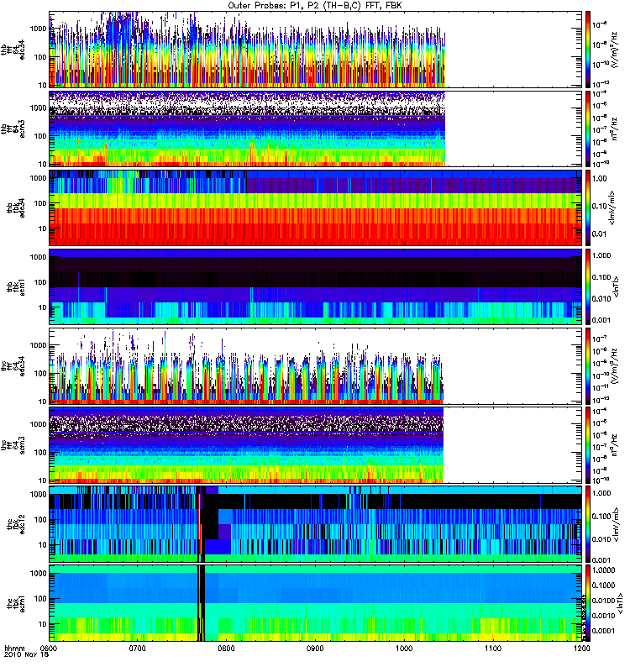630x672 pixels.
Task: Click the 'thb fff 64 scm3' y-axis label
Action: pos(13,129)
